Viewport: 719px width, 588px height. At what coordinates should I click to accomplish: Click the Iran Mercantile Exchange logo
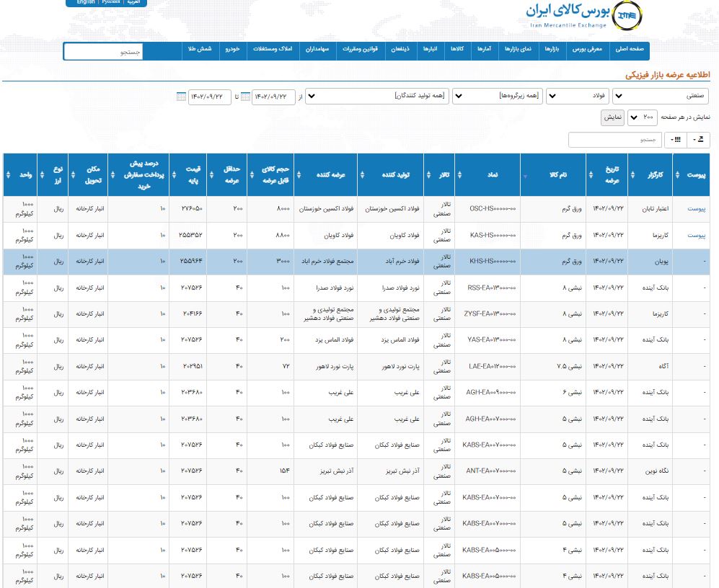pos(583,15)
